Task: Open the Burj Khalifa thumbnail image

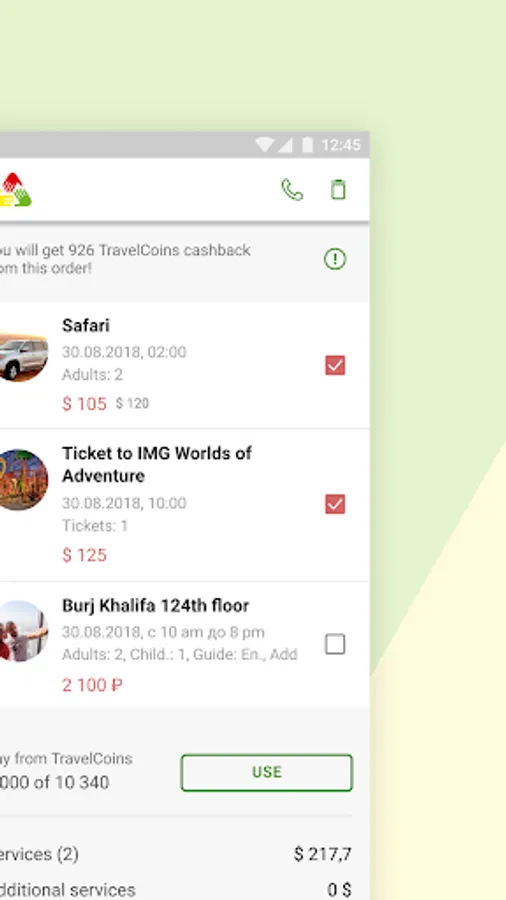Action: (23, 631)
